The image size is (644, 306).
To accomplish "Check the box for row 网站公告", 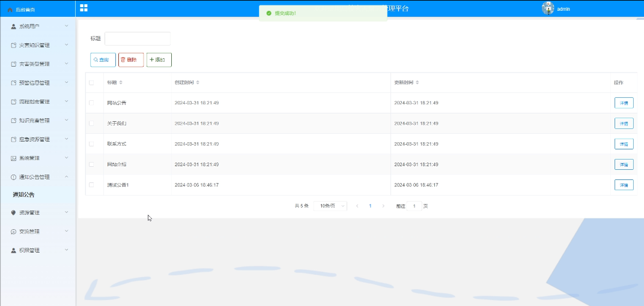I will coord(91,103).
